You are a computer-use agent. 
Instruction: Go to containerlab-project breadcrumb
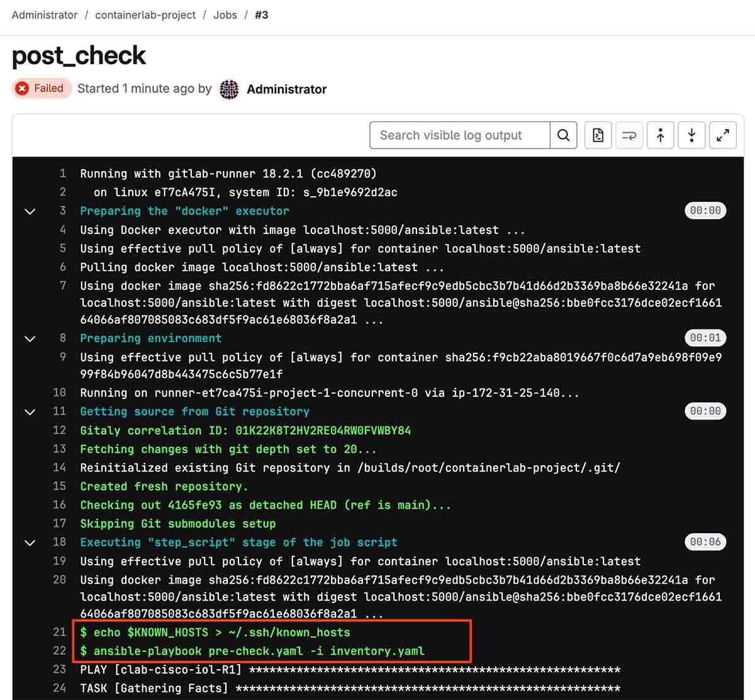point(145,14)
